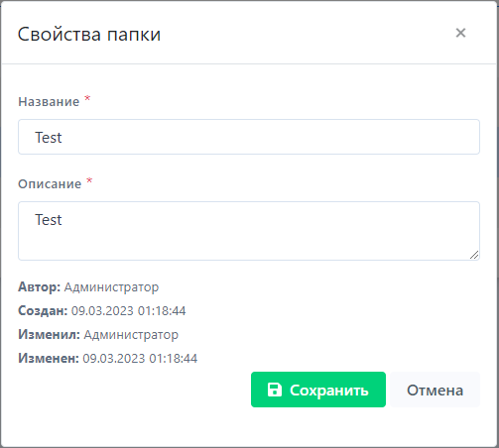Viewport: 499px width, 448px height.
Task: Click the Создан date value
Action: click(x=129, y=310)
